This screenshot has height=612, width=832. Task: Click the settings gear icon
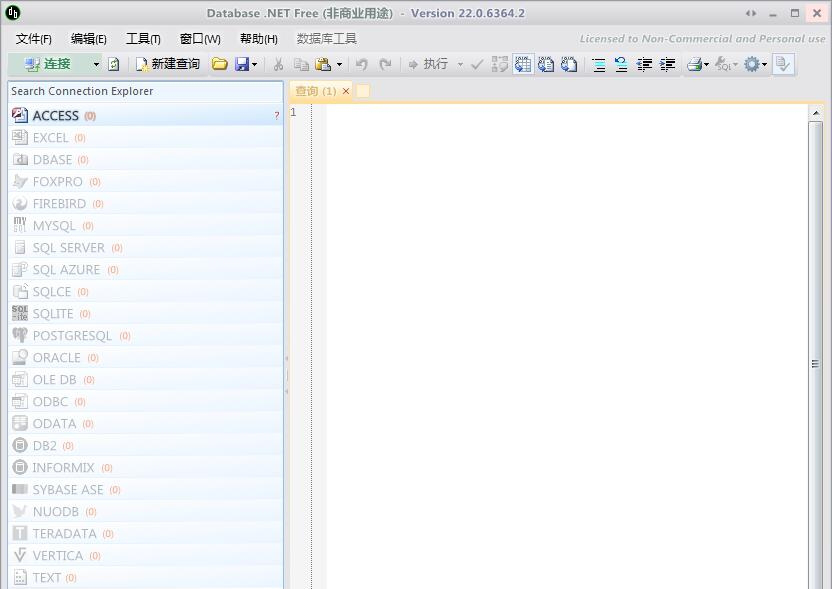pyautogui.click(x=751, y=64)
